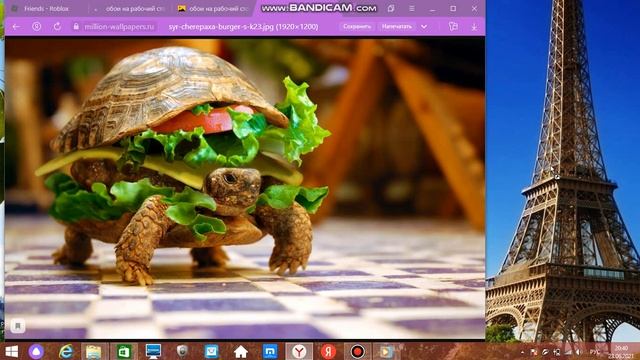The height and width of the screenshot is (360, 640).
Task: Select the active tab with picture favicon
Action: click(213, 9)
